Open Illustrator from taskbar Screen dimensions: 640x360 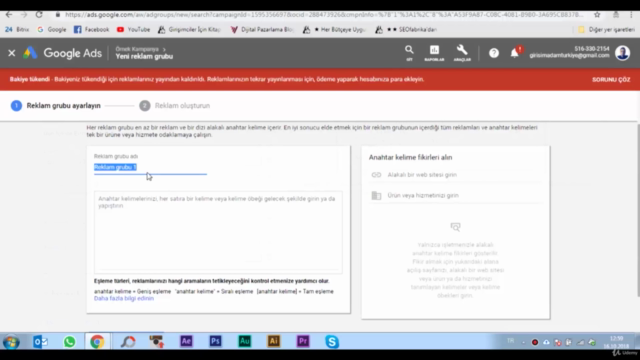(273, 341)
